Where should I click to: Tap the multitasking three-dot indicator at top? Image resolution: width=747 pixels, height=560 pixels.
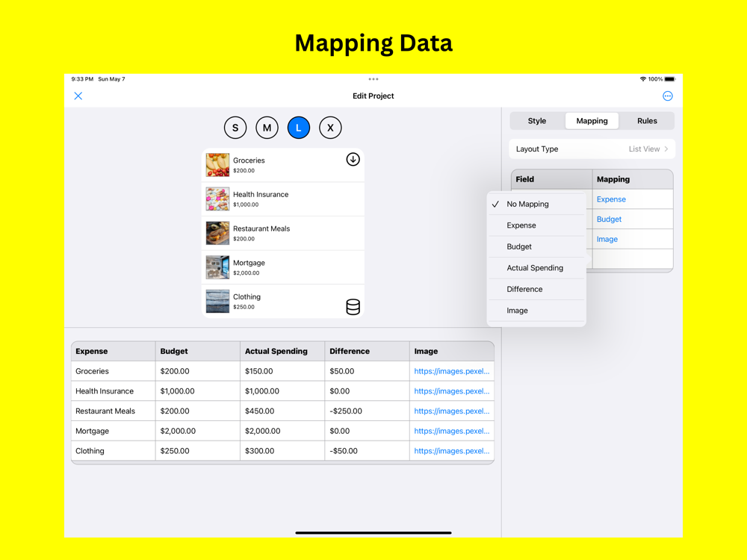(373, 79)
